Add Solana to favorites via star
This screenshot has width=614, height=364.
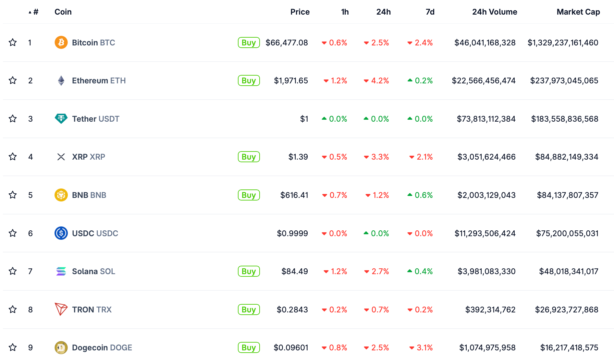coord(13,271)
